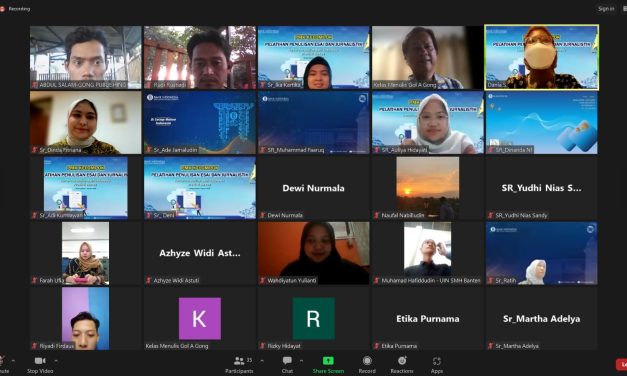Click the Recording status text
Screen dimensions: 627x376
pyautogui.click(x=19, y=8)
